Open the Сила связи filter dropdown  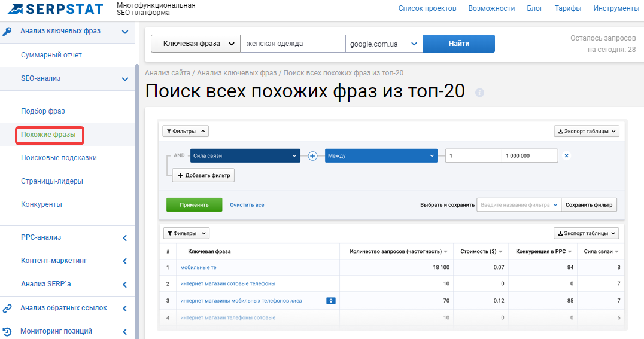pyautogui.click(x=245, y=156)
